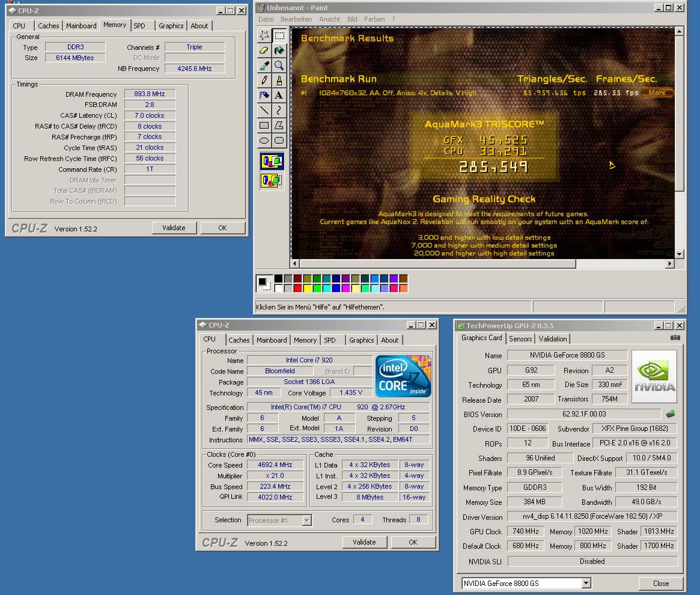Viewport: 700px width, 595px height.
Task: Click OK in the Memory CPU-Z window
Action: 222,228
